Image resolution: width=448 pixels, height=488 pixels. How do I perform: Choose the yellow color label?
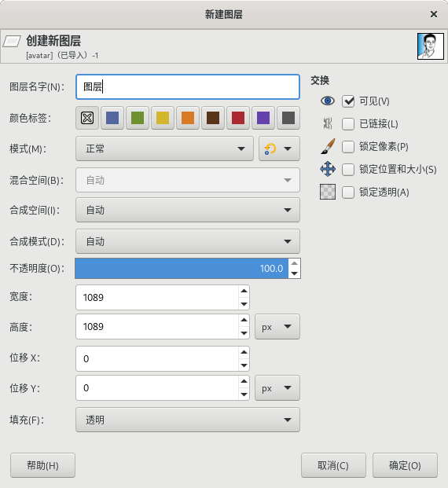pyautogui.click(x=163, y=118)
